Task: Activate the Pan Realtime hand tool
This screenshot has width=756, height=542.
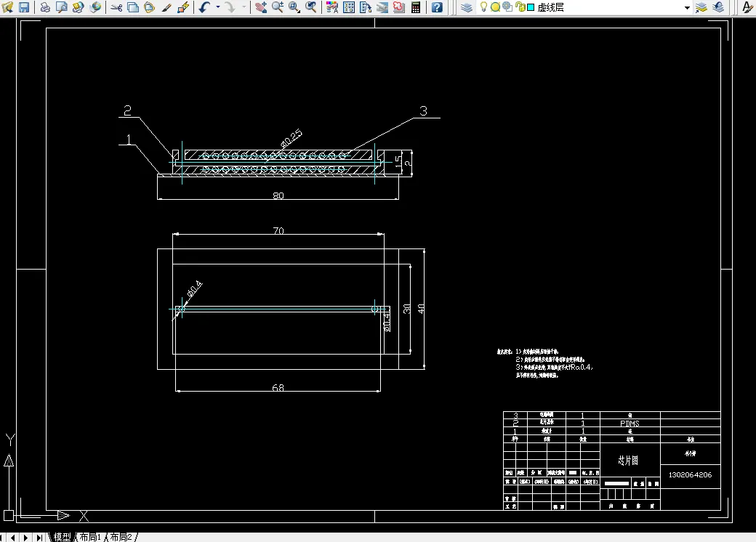Action: [261, 7]
